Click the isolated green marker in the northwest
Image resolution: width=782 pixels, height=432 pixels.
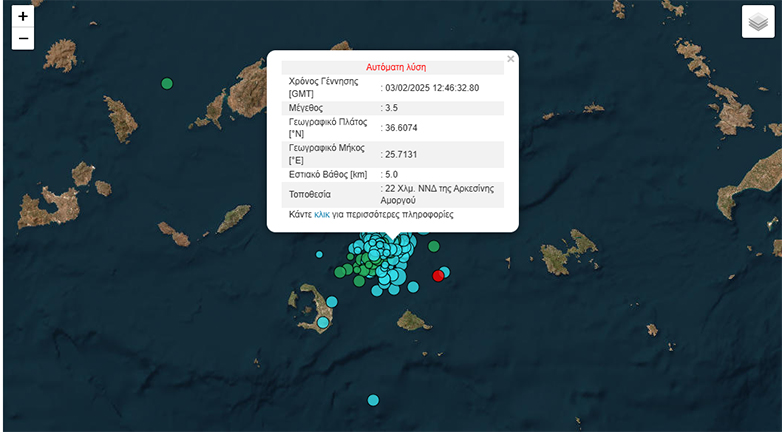click(x=167, y=83)
